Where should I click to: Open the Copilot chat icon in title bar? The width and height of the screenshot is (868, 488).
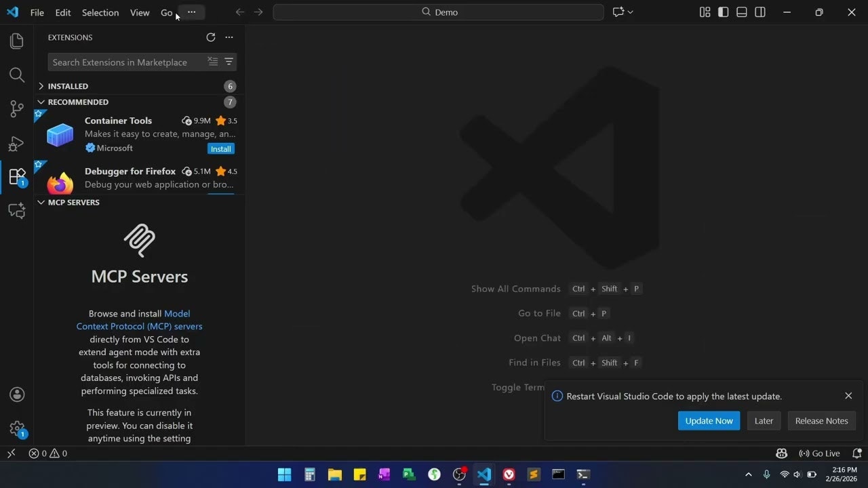click(x=618, y=12)
